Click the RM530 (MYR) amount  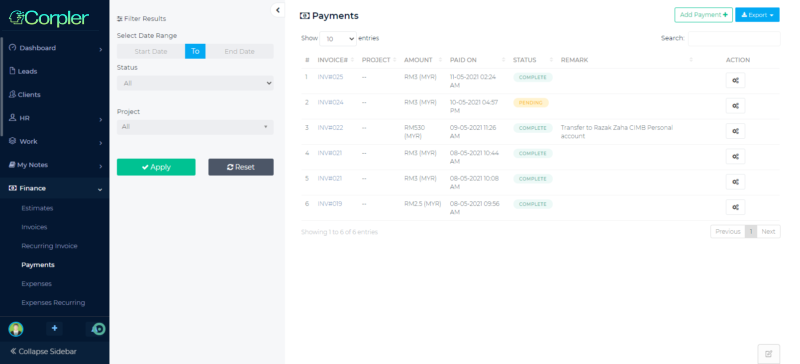(415, 132)
